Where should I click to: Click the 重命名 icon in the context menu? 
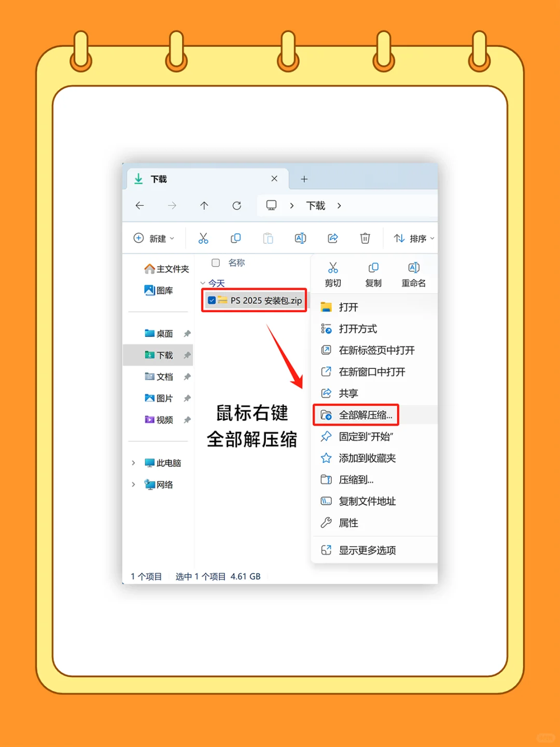(413, 268)
